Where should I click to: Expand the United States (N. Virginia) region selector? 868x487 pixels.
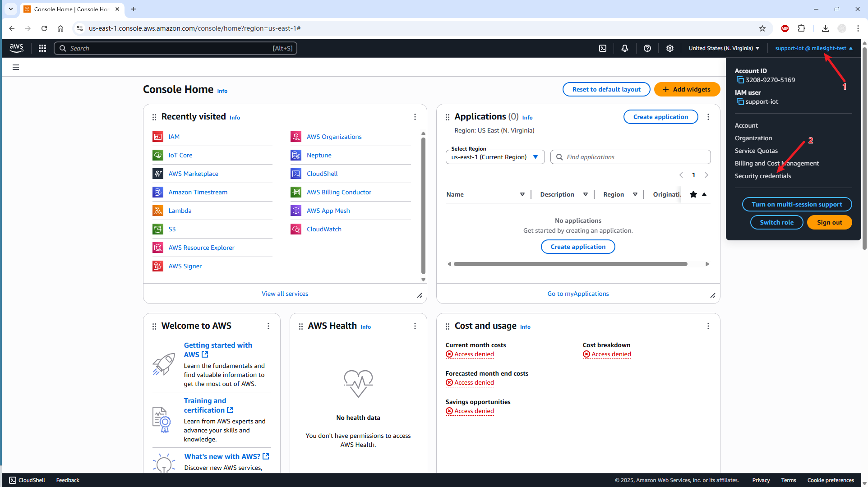[724, 48]
